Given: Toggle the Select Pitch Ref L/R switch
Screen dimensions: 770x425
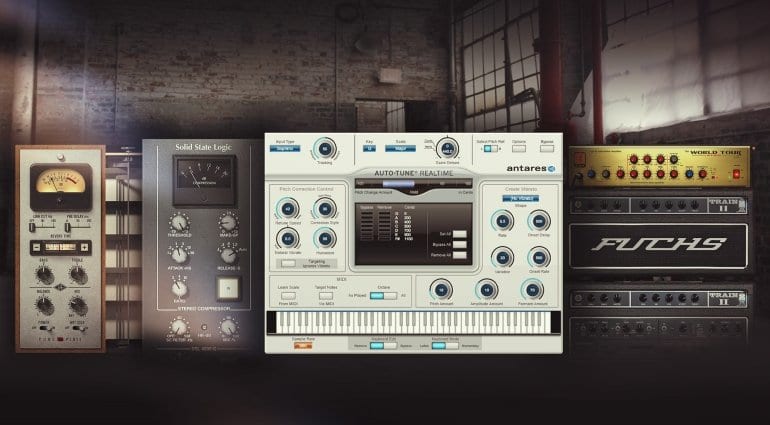Looking at the screenshot, I should (x=490, y=148).
